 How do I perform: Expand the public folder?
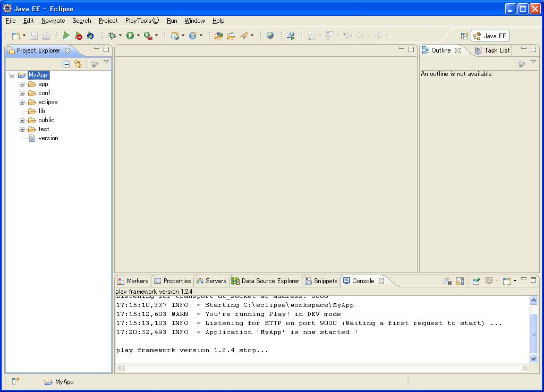[x=22, y=120]
